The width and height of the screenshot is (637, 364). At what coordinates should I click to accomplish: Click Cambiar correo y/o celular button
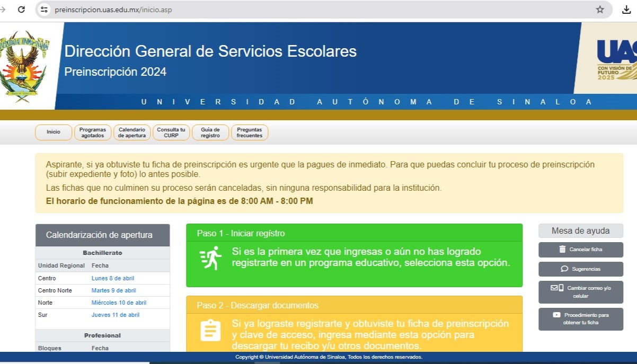click(581, 292)
